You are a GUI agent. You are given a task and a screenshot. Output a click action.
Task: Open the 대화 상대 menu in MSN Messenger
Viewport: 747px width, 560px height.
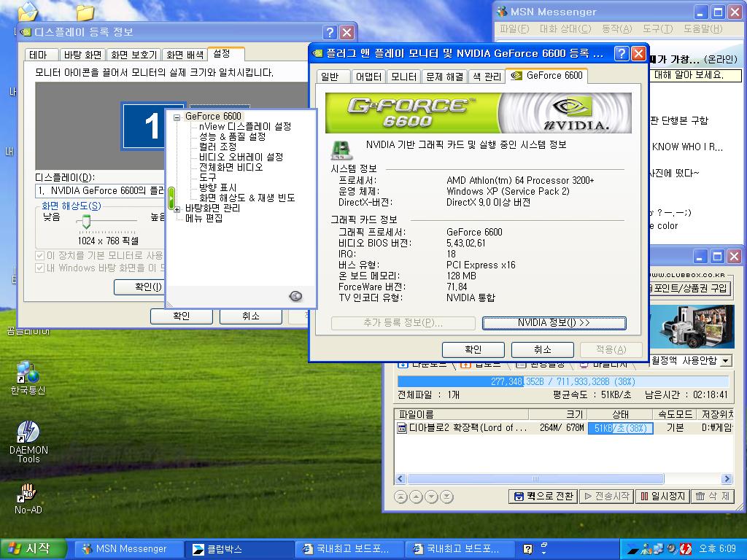[x=565, y=29]
